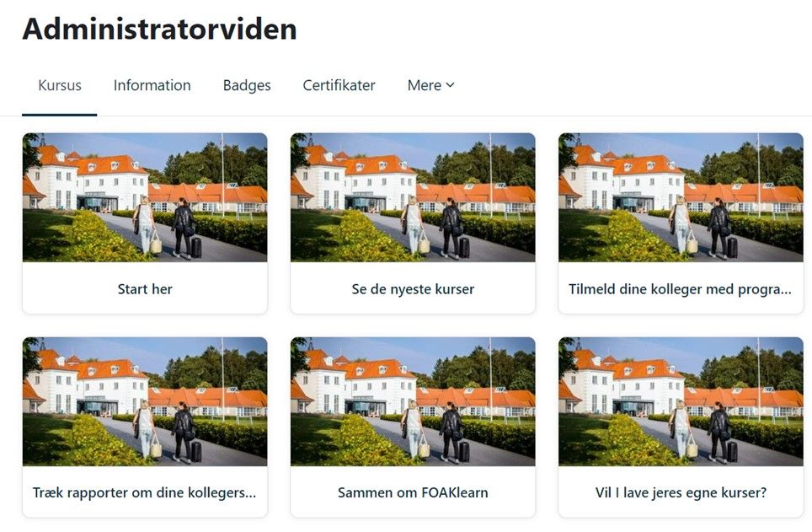Open the Kursus tab

[60, 85]
